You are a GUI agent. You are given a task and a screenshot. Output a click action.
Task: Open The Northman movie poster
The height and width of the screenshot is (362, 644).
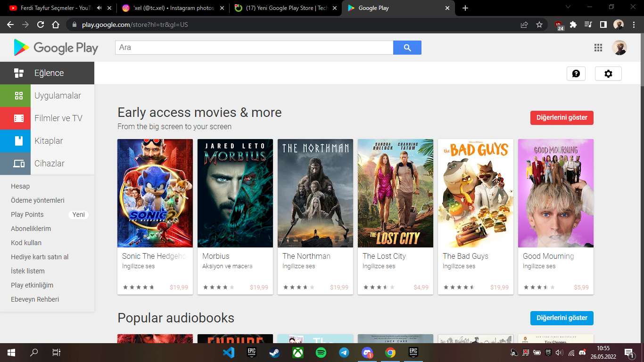(x=315, y=193)
